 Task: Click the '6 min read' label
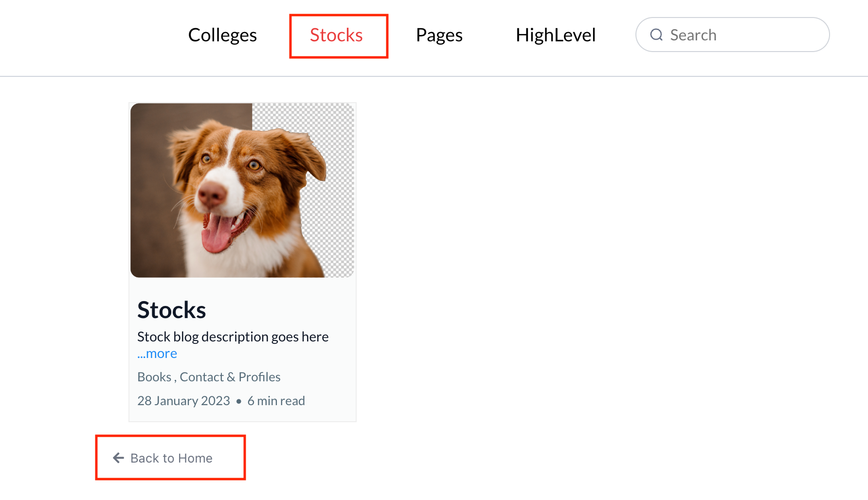(x=276, y=401)
